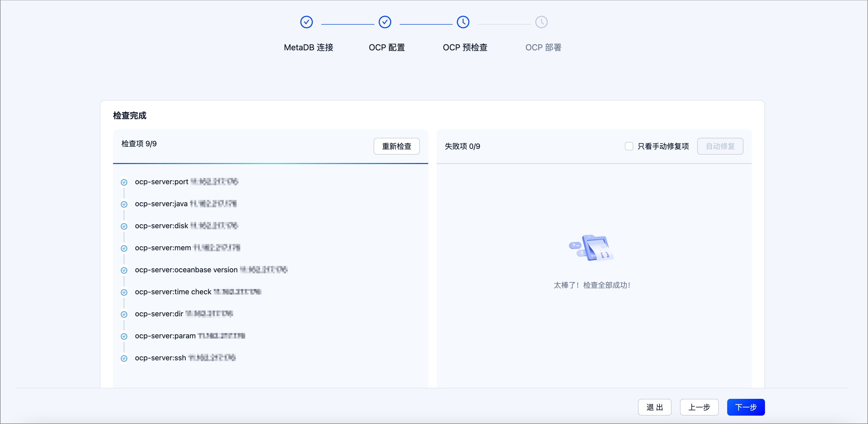
Task: Select the MetaDB 连接 step label
Action: pyautogui.click(x=308, y=47)
